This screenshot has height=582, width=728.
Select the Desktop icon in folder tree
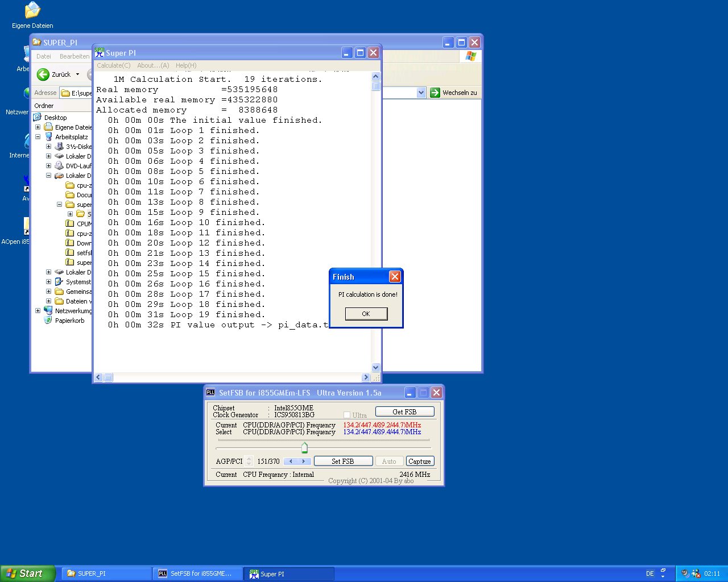38,117
